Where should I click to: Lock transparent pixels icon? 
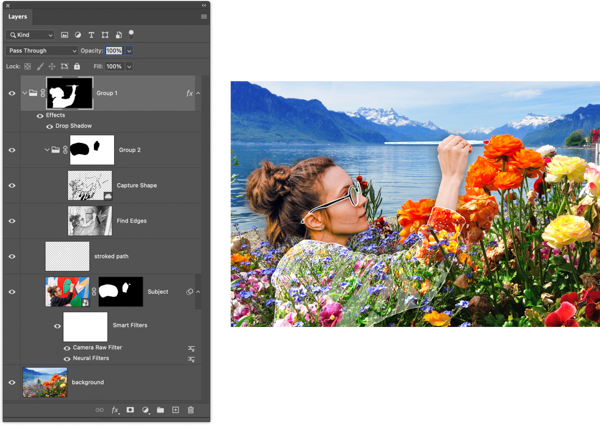point(28,66)
